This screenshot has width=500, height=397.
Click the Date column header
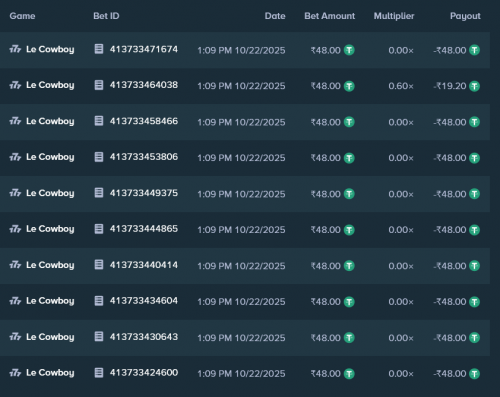pyautogui.click(x=275, y=16)
